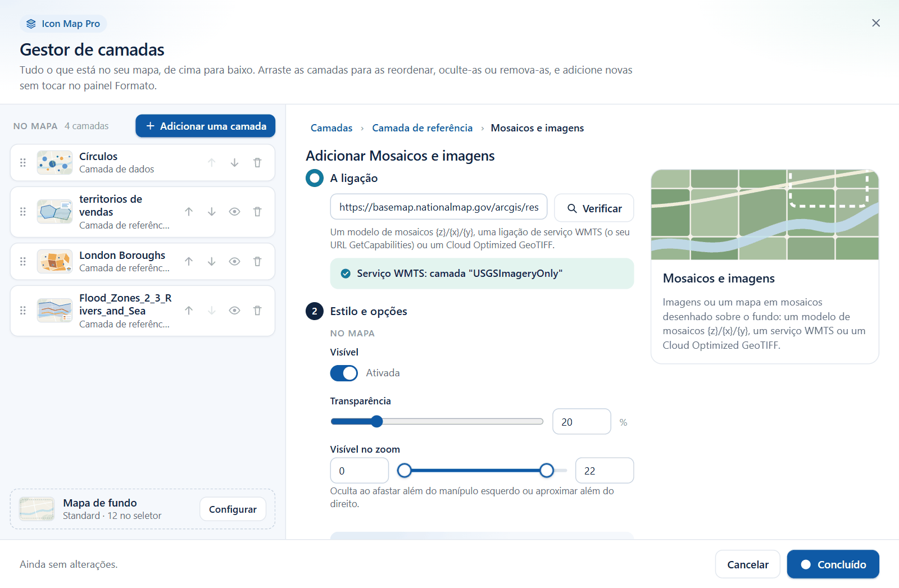Click step 2 Estilo e opções heading

369,311
